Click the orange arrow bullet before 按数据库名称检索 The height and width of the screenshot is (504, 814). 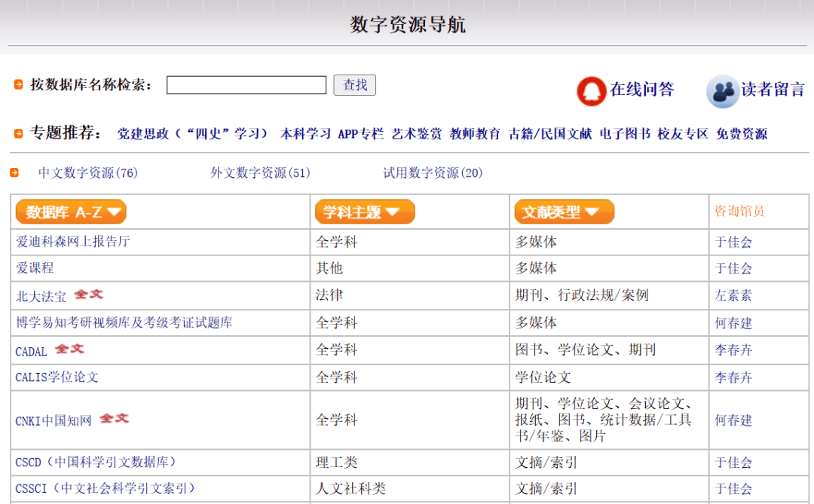click(18, 84)
